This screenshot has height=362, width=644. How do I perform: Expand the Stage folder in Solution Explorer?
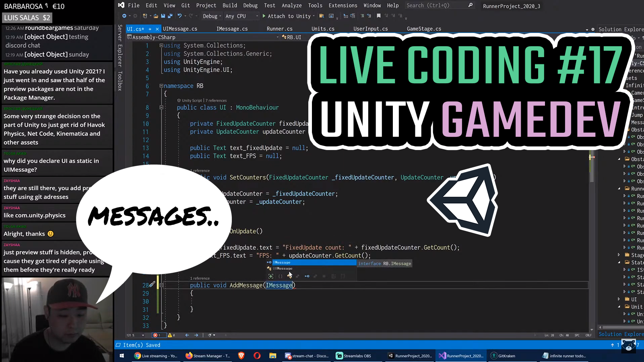coord(619,255)
